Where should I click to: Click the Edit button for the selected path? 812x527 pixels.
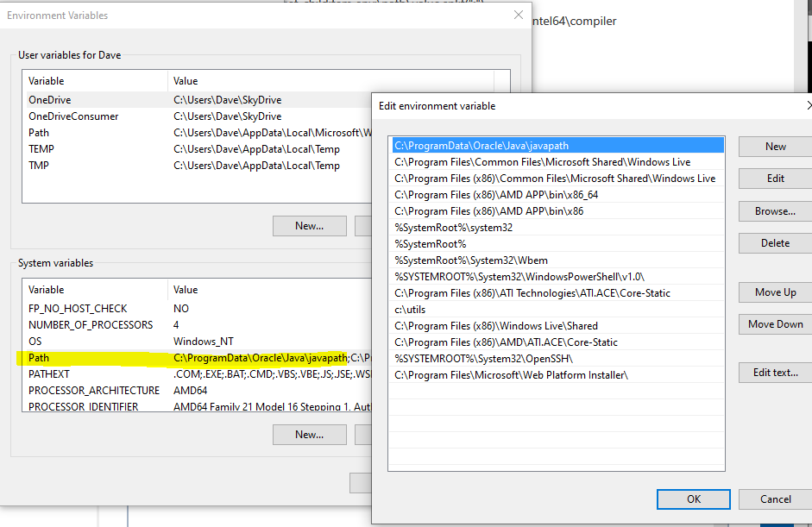point(775,179)
